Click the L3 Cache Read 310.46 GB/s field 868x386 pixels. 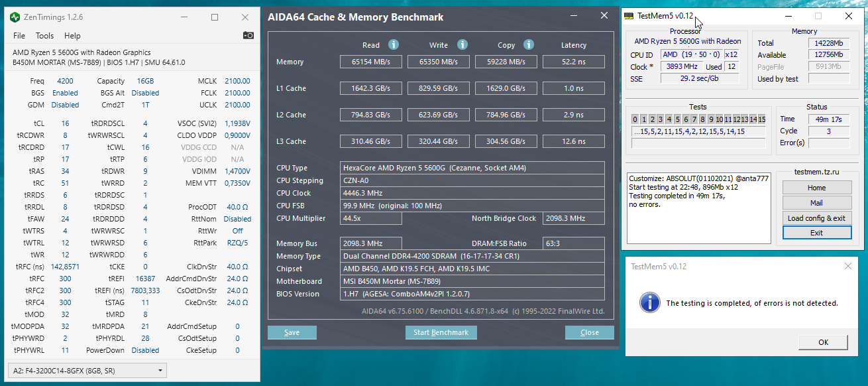[371, 141]
